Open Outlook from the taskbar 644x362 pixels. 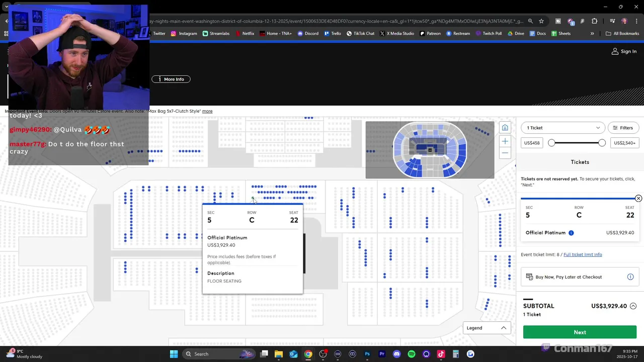(x=293, y=354)
